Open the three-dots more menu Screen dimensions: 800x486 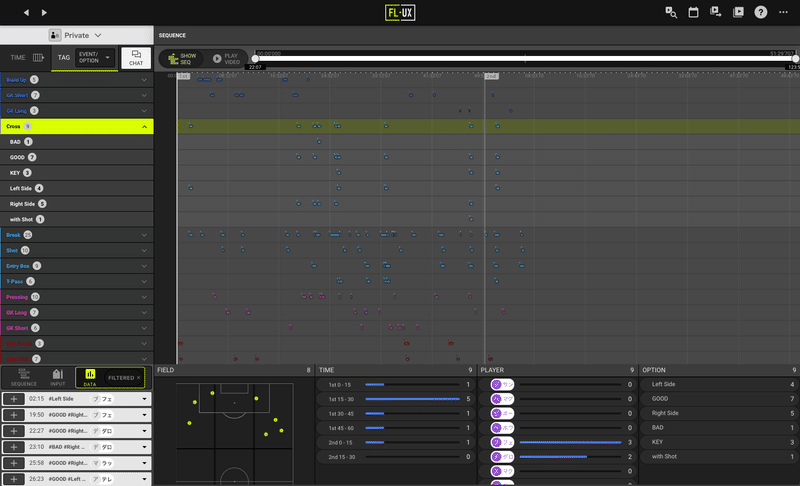(x=783, y=12)
